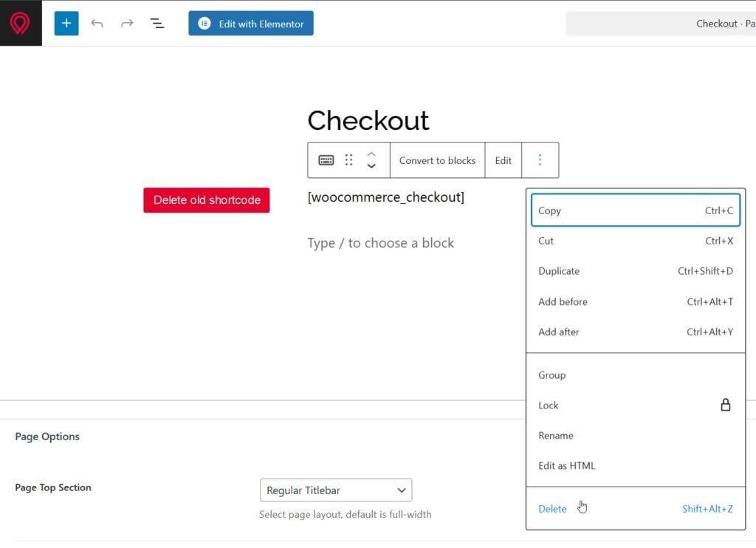The width and height of the screenshot is (756, 548).
Task: Open the document overview list view
Action: click(x=157, y=24)
